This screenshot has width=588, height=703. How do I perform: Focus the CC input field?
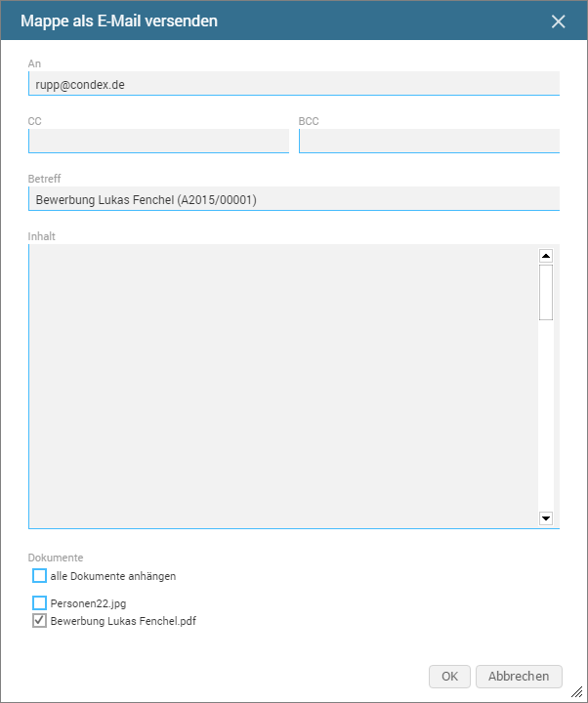click(x=158, y=142)
